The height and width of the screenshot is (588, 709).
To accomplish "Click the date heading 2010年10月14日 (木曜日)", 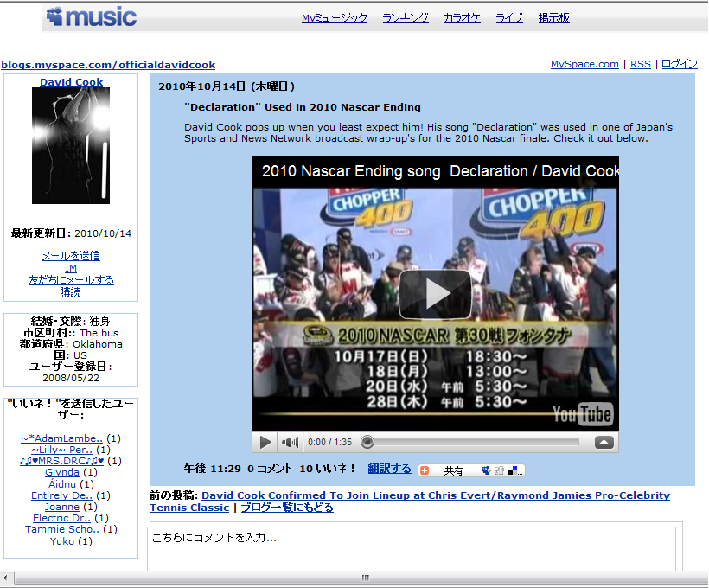I will (227, 86).
